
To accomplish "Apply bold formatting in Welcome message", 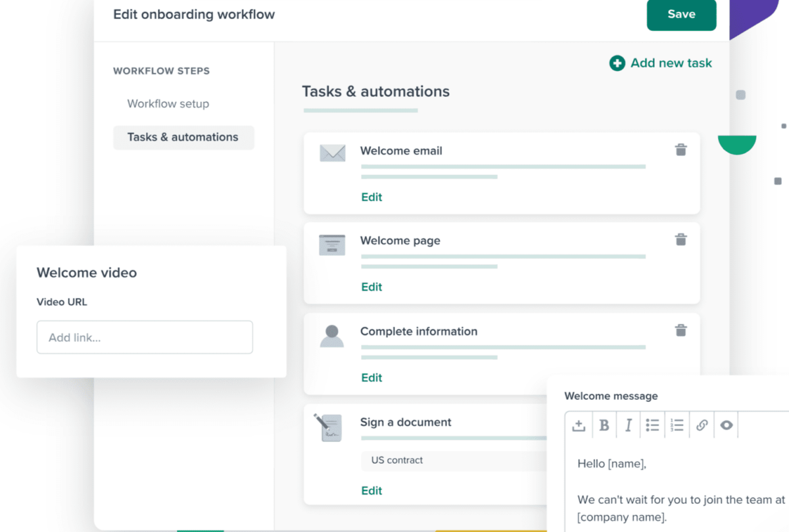I will coord(604,425).
